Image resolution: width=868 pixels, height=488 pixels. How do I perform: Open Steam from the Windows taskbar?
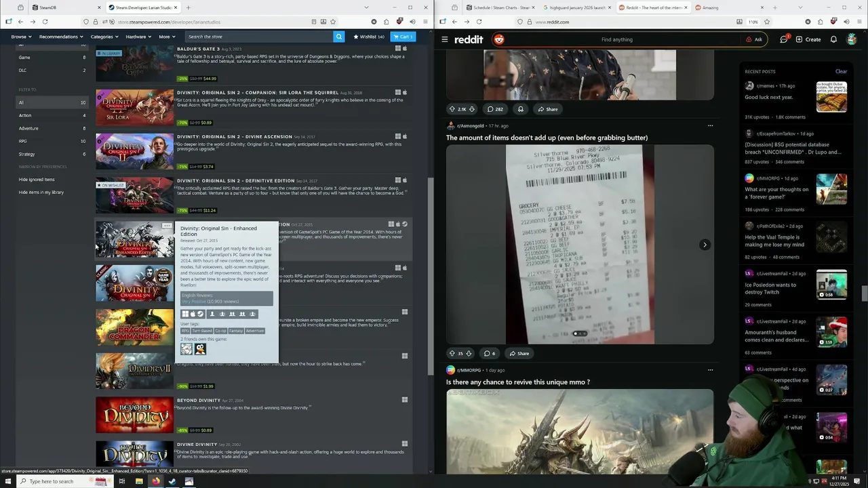click(172, 481)
